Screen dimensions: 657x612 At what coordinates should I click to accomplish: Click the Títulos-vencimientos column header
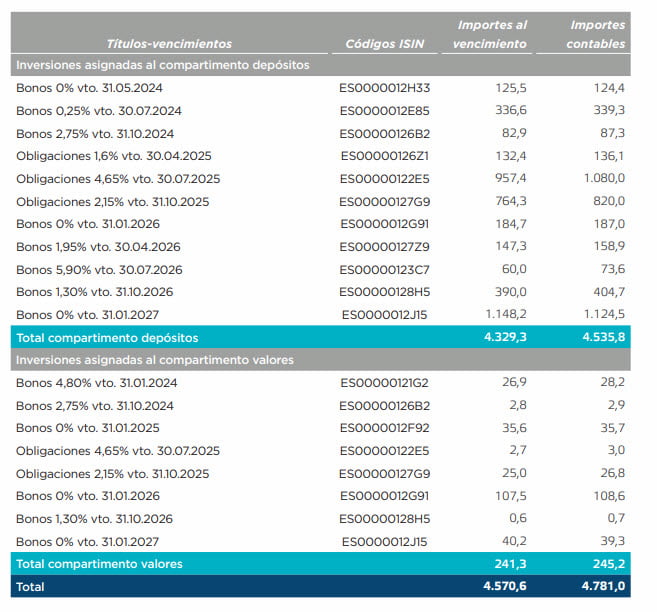click(x=168, y=43)
